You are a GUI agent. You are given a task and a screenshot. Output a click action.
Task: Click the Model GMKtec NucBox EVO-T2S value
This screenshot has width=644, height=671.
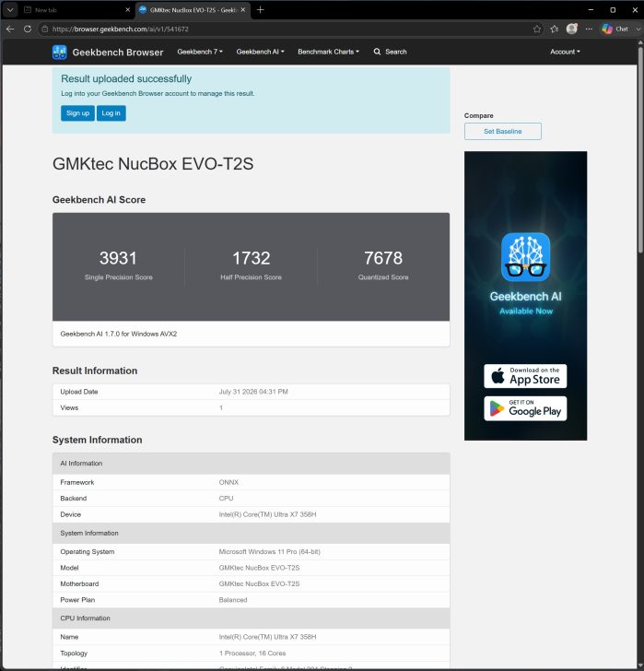coord(259,568)
